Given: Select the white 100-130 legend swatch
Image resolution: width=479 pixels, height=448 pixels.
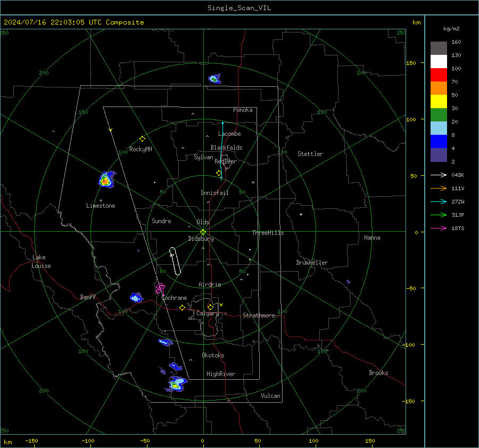Looking at the screenshot, I should click(x=439, y=62).
